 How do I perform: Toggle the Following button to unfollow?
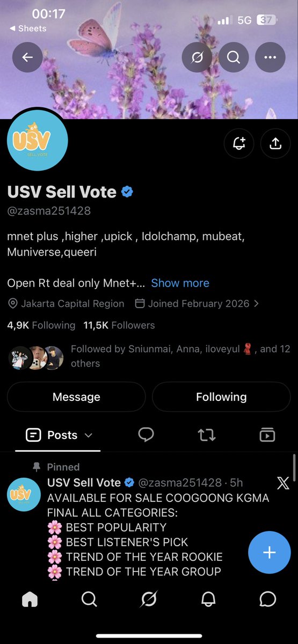click(221, 397)
